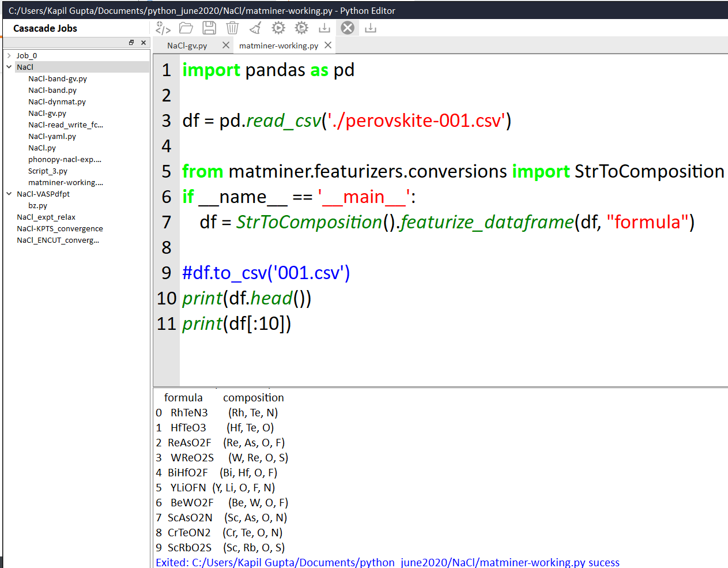Open NaCl.py in the tree
The image size is (728, 568).
click(x=42, y=148)
